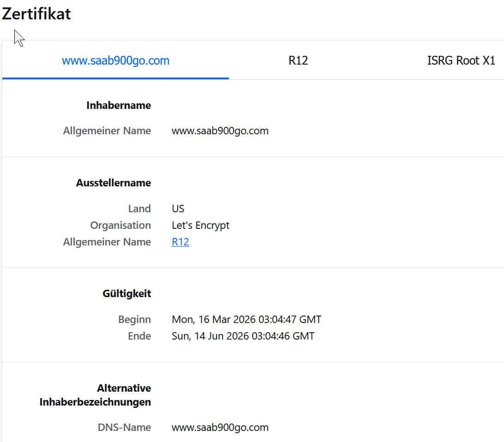Click the Beginn validity start date
504x442 pixels.
click(x=246, y=319)
